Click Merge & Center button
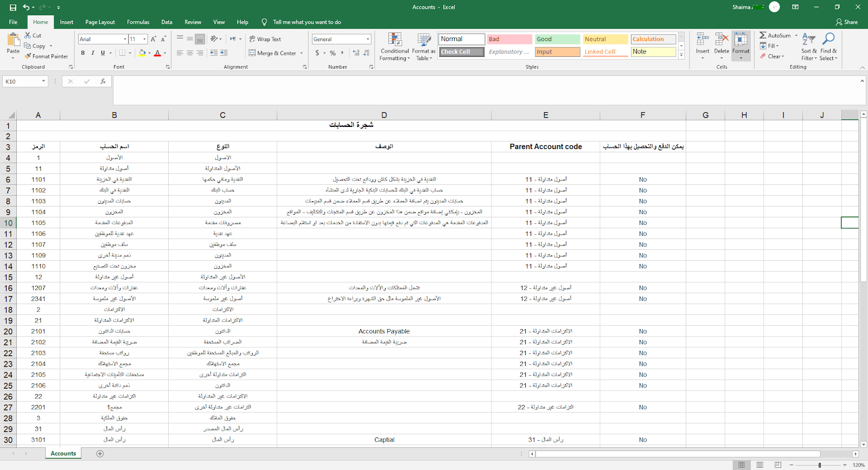The height and width of the screenshot is (470, 868). pos(273,53)
